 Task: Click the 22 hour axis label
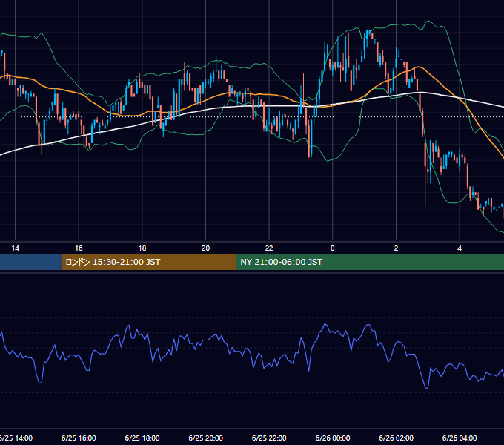(x=269, y=248)
